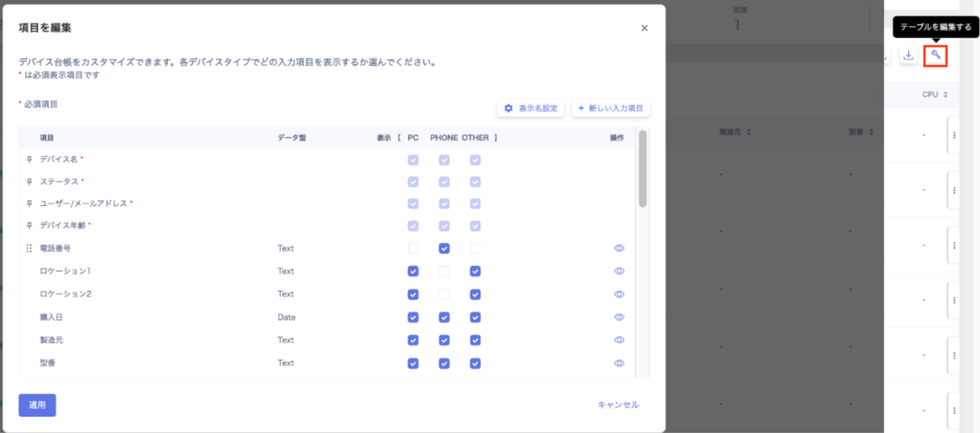The height and width of the screenshot is (433, 980).
Task: Uncheck PC box for 購入日
Action: [x=413, y=317]
